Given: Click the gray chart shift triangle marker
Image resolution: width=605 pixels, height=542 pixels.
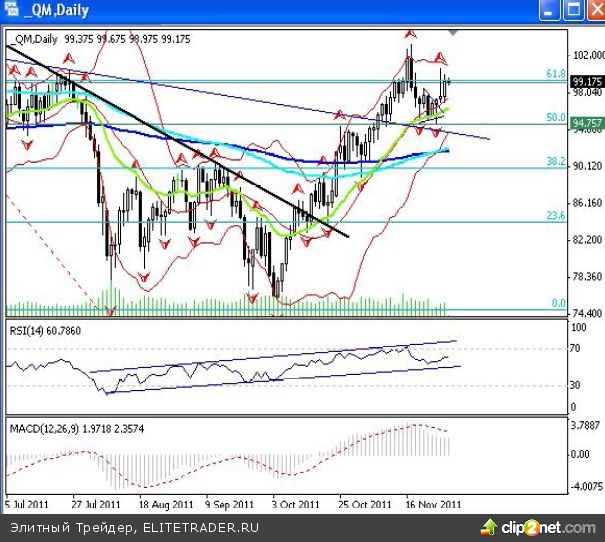Looking at the screenshot, I should pos(453,32).
